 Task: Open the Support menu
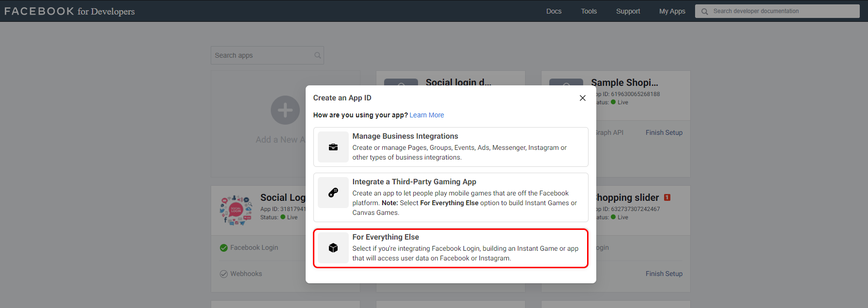coord(628,11)
